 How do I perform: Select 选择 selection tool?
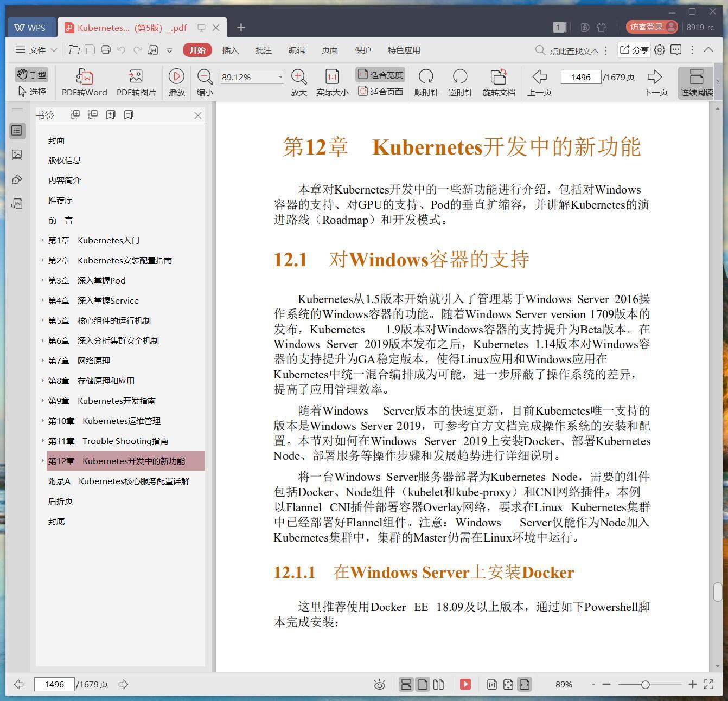[31, 92]
